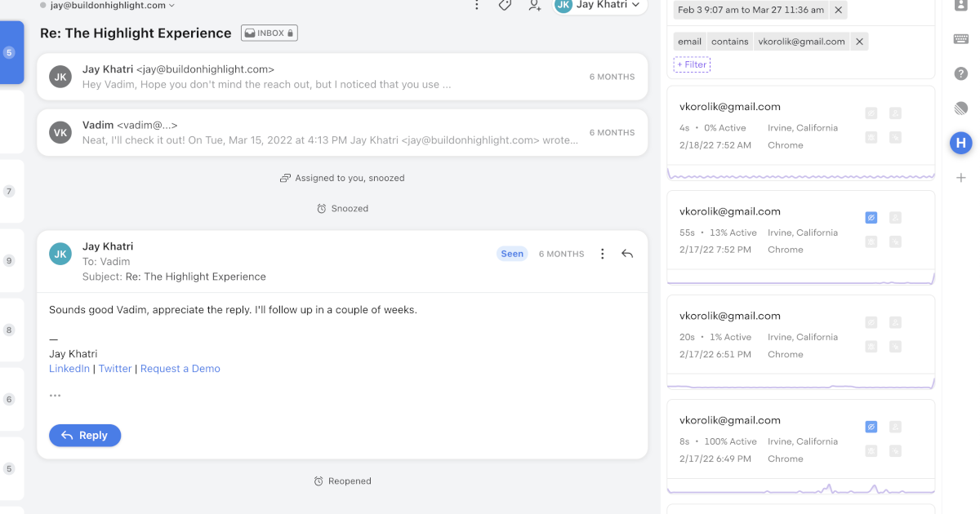Click the add participant icon
Viewport: 980px width, 514px height.
point(534,5)
